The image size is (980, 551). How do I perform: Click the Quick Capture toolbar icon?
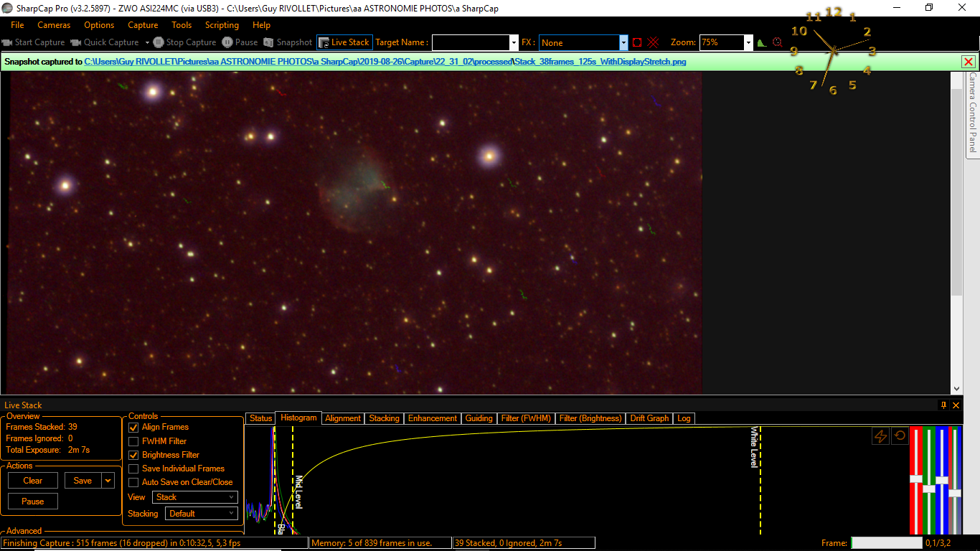tap(75, 42)
